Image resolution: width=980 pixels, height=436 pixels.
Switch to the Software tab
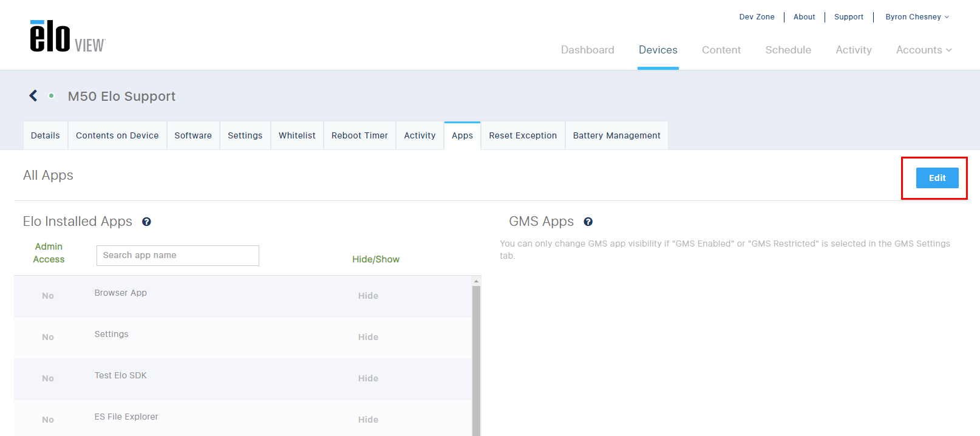[x=193, y=135]
